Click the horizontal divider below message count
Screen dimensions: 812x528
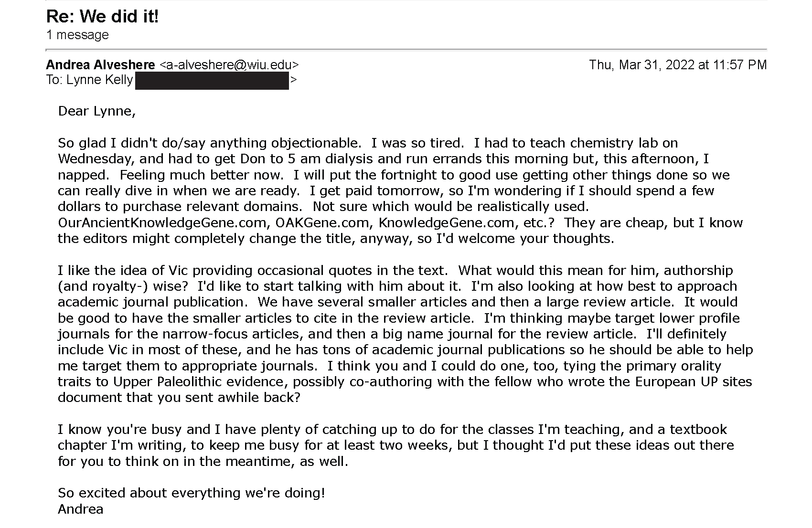406,50
